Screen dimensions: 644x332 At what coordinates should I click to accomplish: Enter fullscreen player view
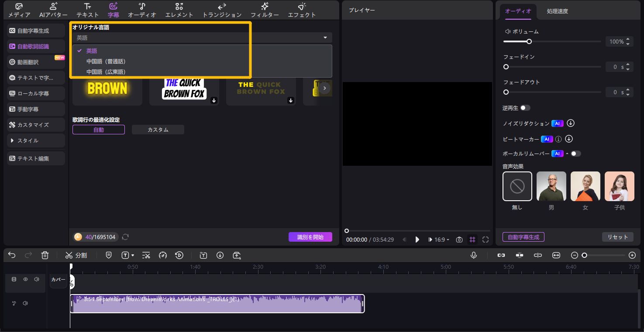pyautogui.click(x=486, y=240)
